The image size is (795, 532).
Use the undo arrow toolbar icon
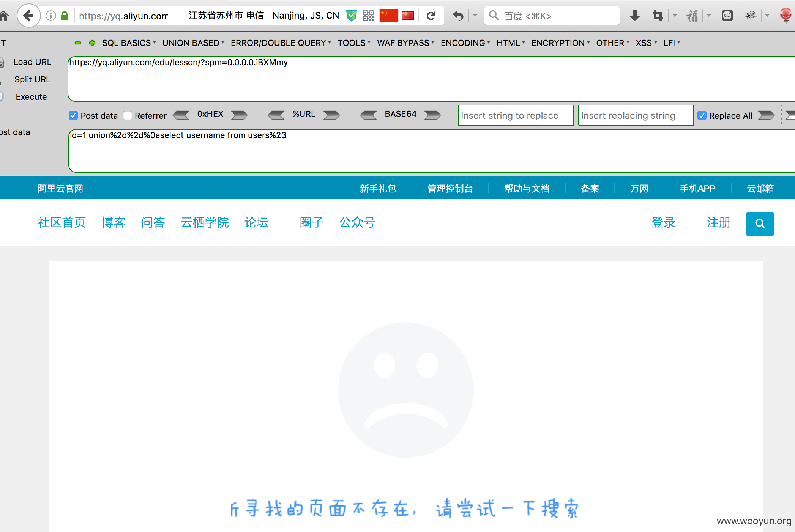tap(458, 16)
